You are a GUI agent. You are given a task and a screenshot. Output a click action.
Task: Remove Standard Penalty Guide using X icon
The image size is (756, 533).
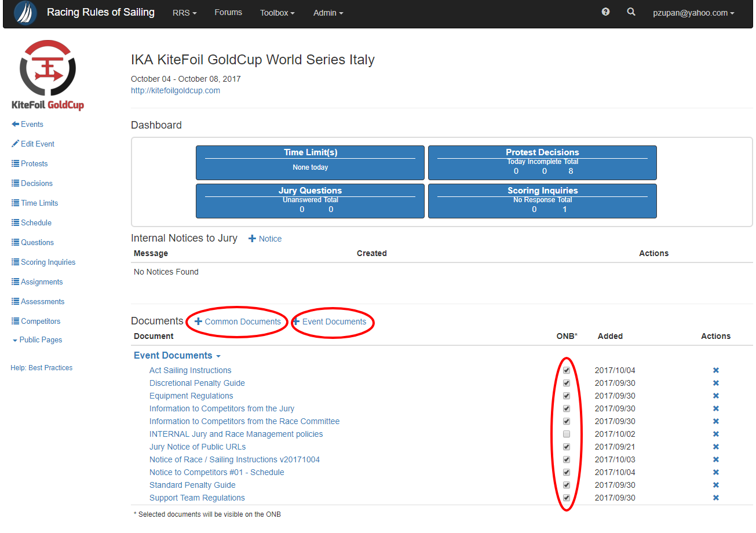[715, 485]
